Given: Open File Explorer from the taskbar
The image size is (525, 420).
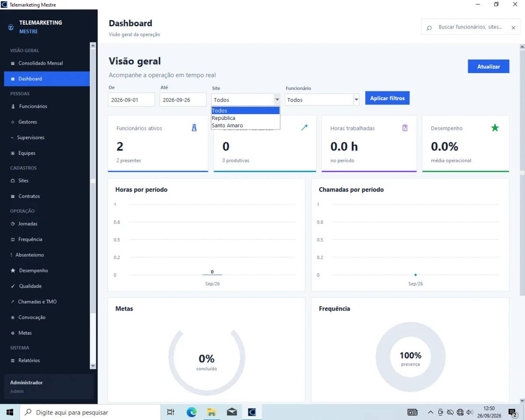Looking at the screenshot, I should tap(212, 412).
